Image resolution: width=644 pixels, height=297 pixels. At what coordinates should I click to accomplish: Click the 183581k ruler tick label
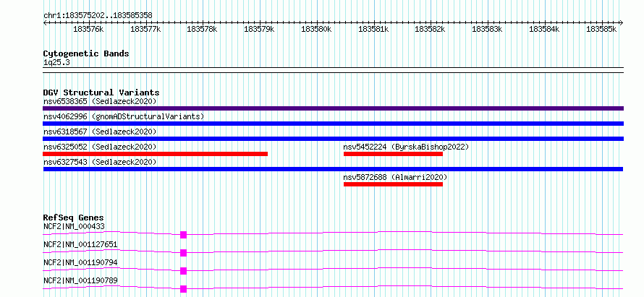click(374, 30)
